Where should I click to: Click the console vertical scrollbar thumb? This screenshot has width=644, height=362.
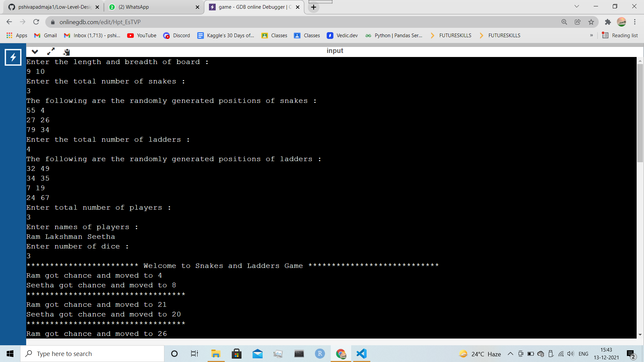point(640,112)
